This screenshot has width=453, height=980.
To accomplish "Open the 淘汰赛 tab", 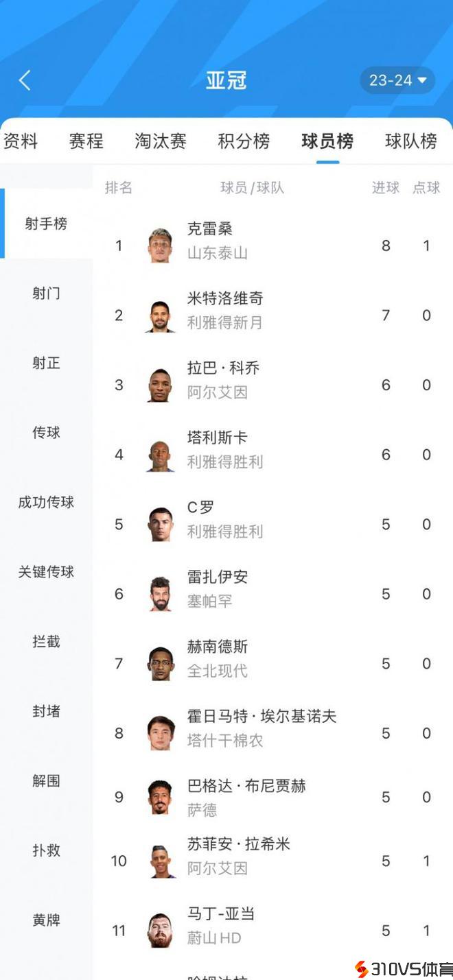I will (x=161, y=141).
